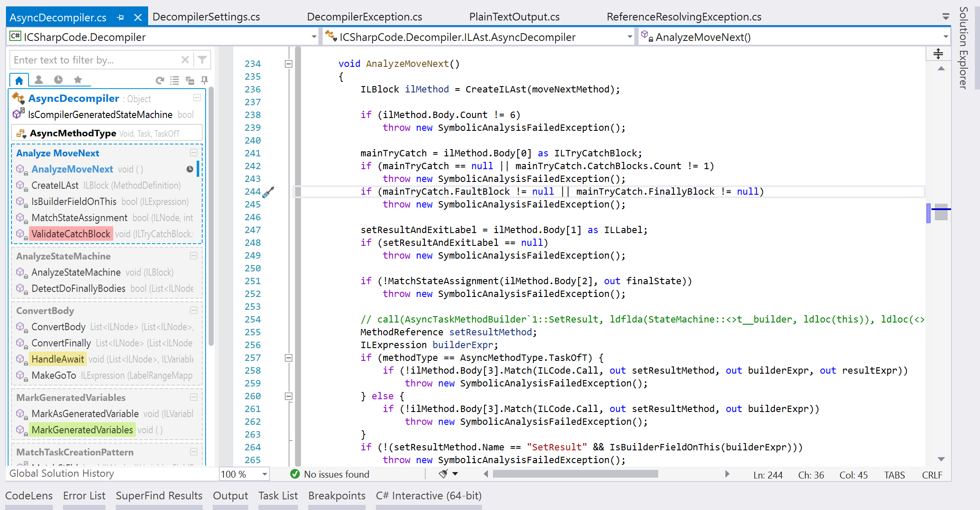The width and height of the screenshot is (980, 510).
Task: Collapse the MarkGeneratedVariables group
Action: [x=194, y=397]
